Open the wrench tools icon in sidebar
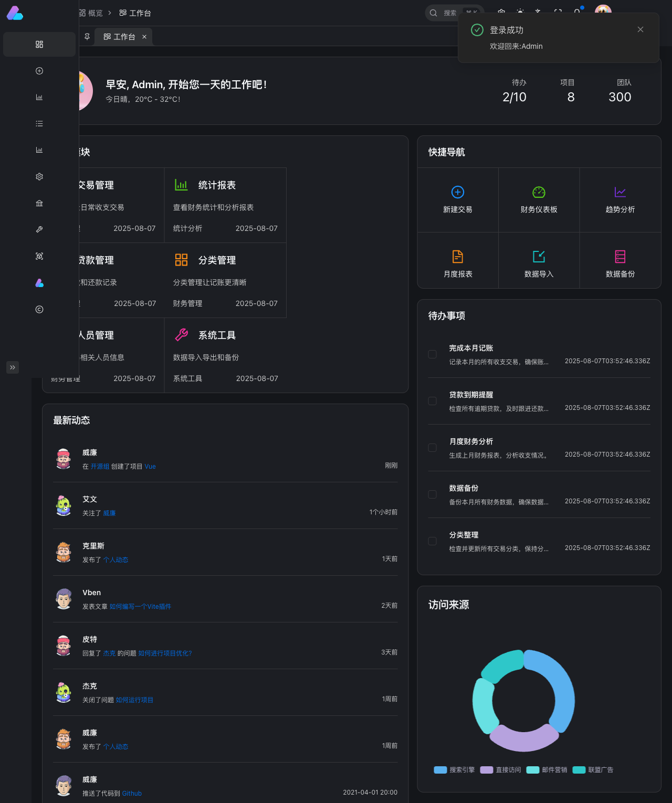This screenshot has height=803, width=672. pos(39,229)
